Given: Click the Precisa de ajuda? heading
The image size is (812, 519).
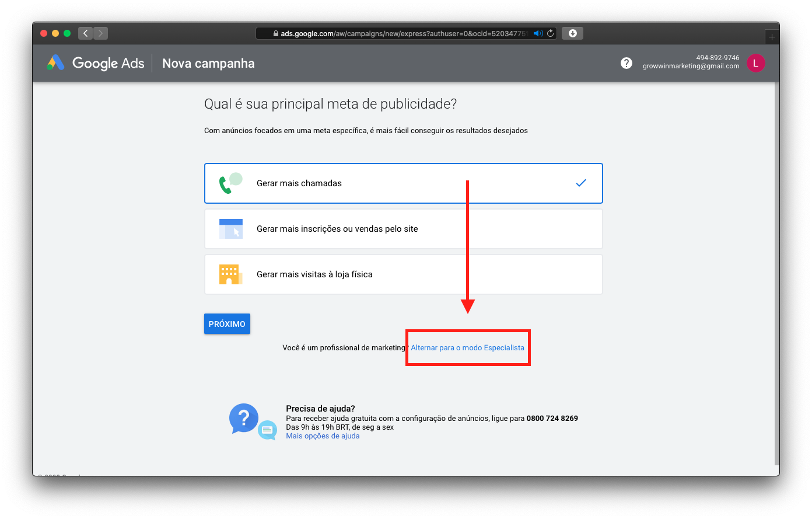Looking at the screenshot, I should coord(320,409).
